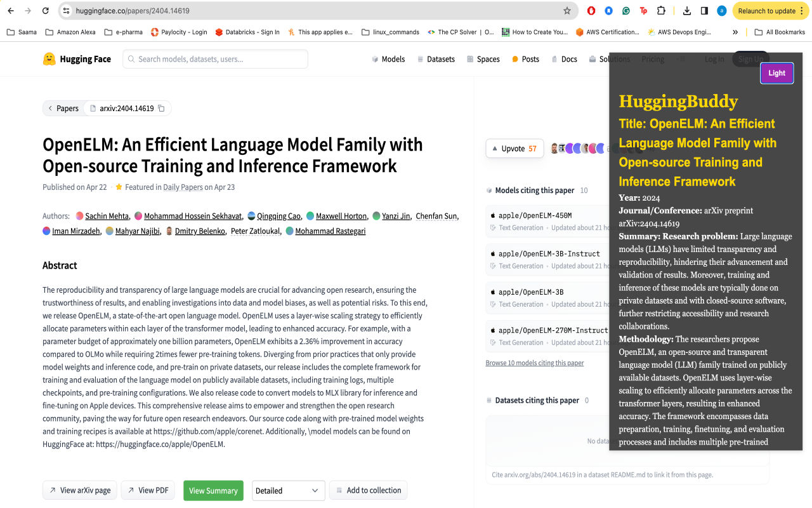Open the apple/OpenELM-3B-Instruct model
Screen dimensions: 812x508
click(x=547, y=259)
